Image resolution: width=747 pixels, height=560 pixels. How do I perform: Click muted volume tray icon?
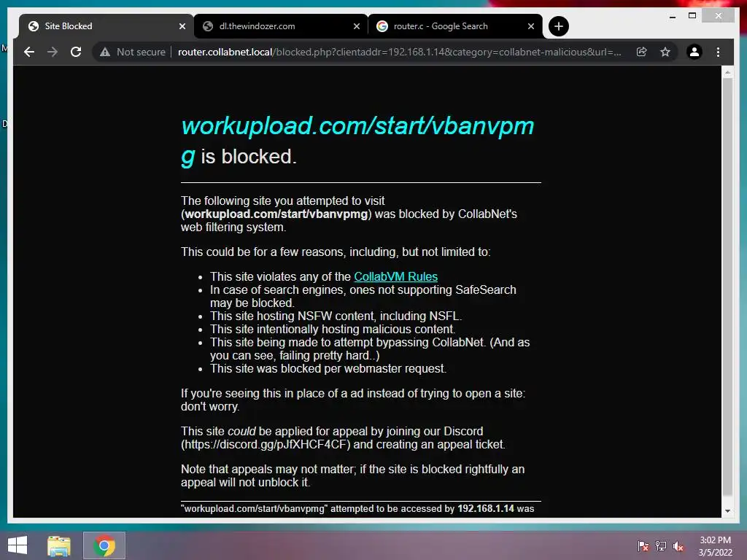coord(678,545)
